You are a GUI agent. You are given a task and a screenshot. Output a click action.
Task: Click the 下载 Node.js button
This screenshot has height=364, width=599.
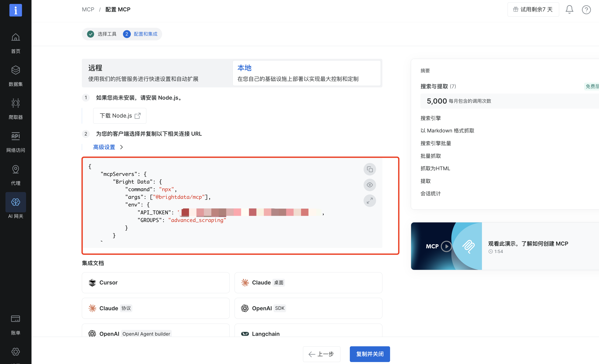[120, 116]
